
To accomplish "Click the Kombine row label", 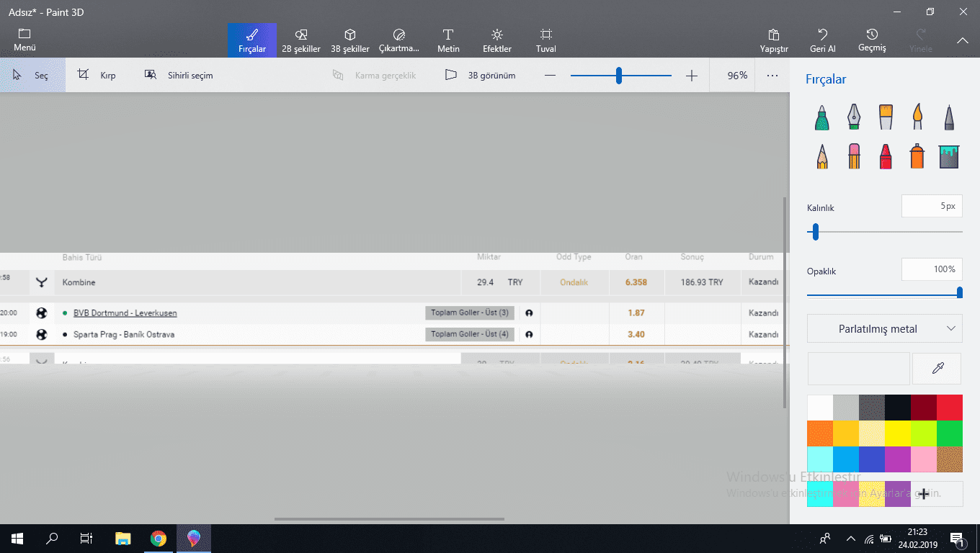I will click(x=79, y=282).
